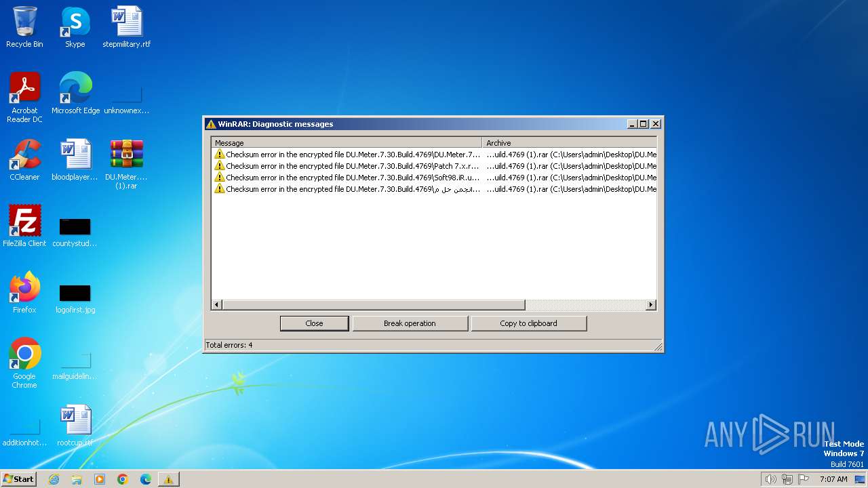The image size is (868, 488).
Task: Select the bloodplayer document icon
Action: [x=75, y=159]
